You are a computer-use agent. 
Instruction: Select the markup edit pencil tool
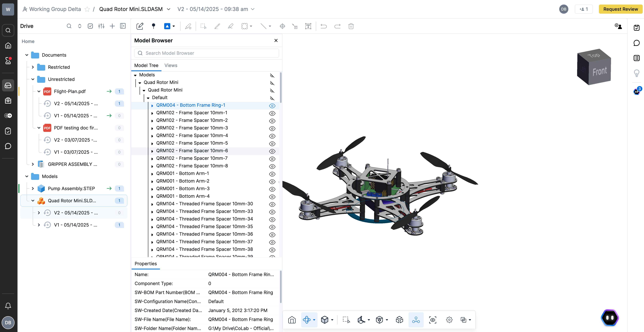(x=140, y=26)
